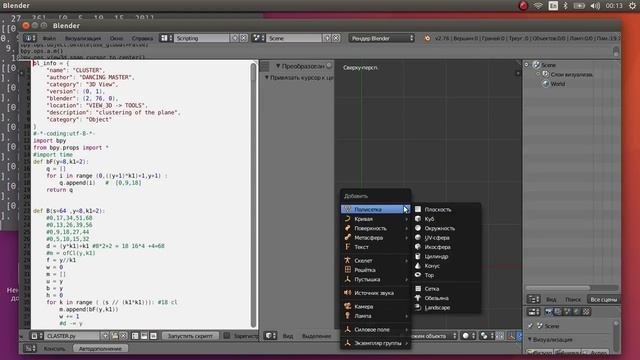Click the Ubuntu system gear icon
This screenshot has width=640, height=360.
[x=632, y=6]
